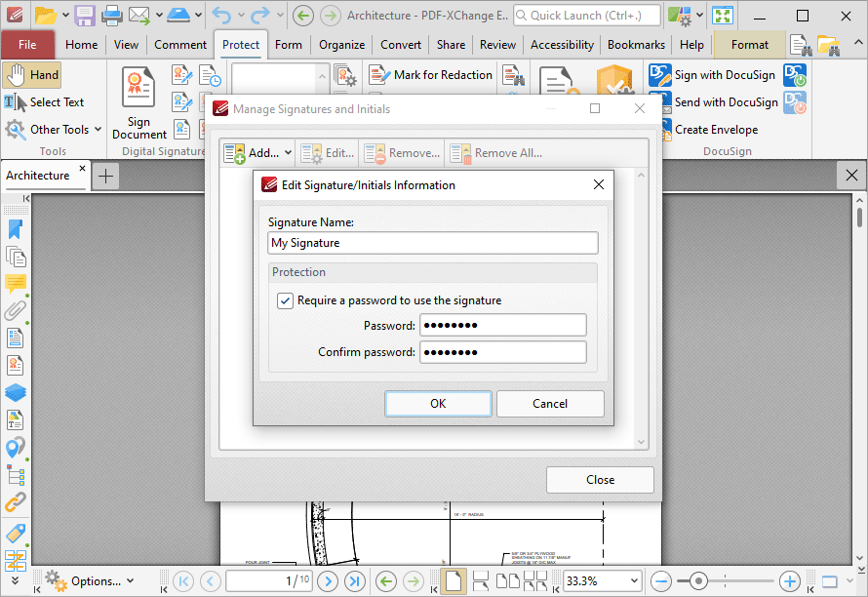Click Sign with DocuSign
Viewport: 868px width, 597px height.
pyautogui.click(x=717, y=74)
